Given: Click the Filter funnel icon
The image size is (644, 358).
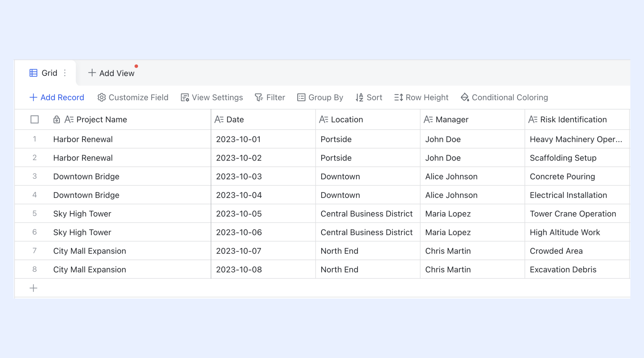Looking at the screenshot, I should (x=259, y=97).
